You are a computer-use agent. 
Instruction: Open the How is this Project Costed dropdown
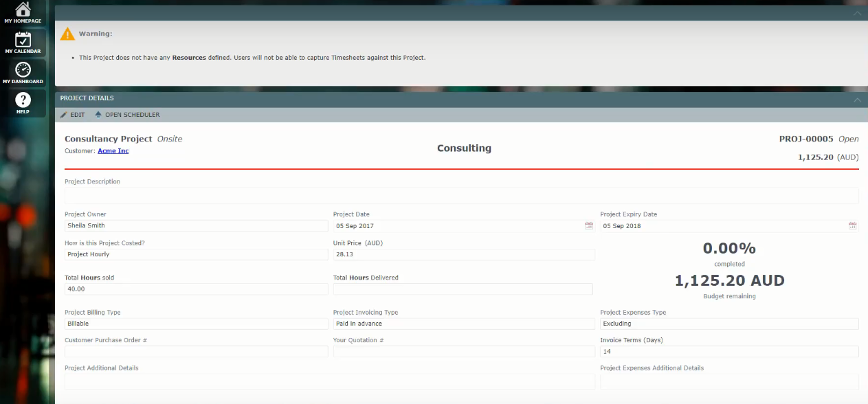(x=196, y=254)
